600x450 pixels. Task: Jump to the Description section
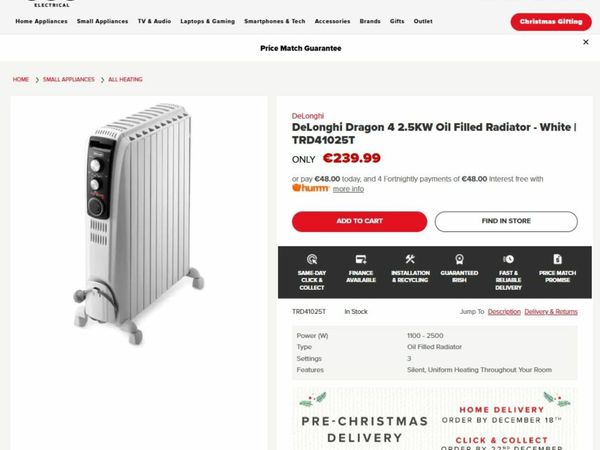tap(504, 311)
